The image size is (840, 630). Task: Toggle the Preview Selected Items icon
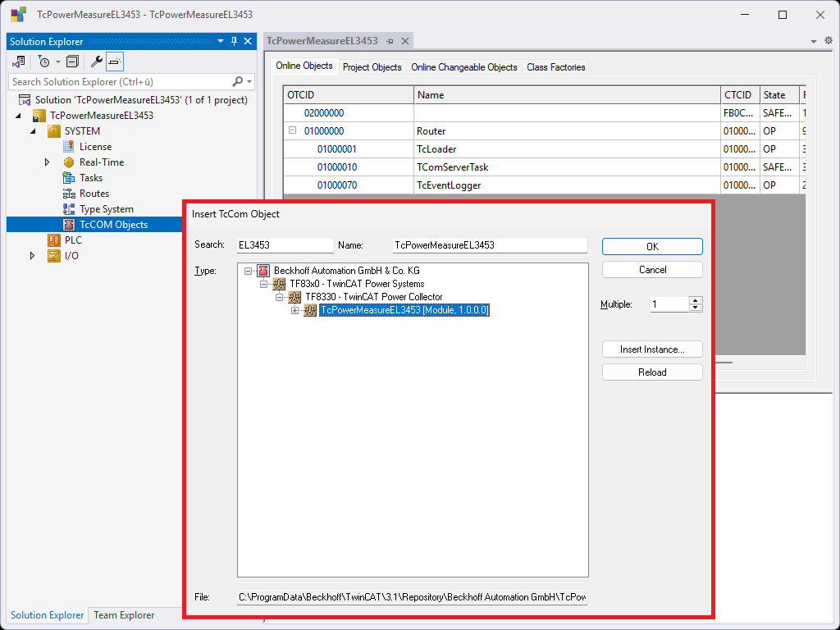115,62
